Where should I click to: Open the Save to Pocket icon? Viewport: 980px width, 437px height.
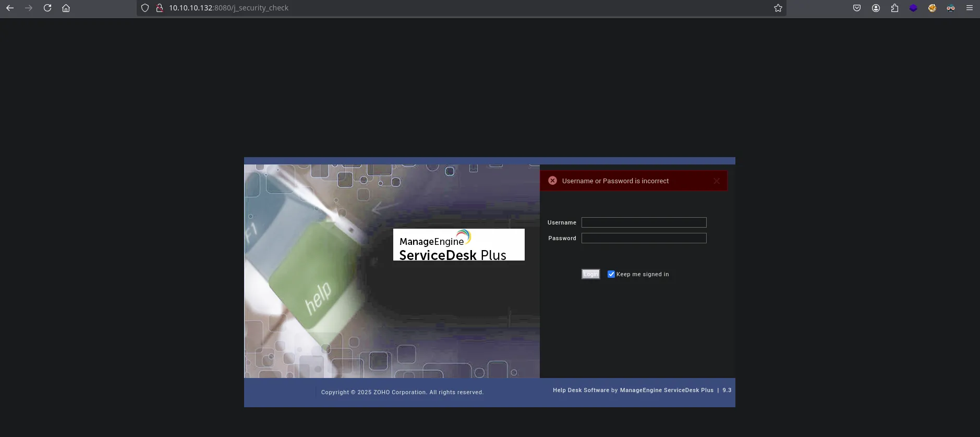[x=857, y=8]
